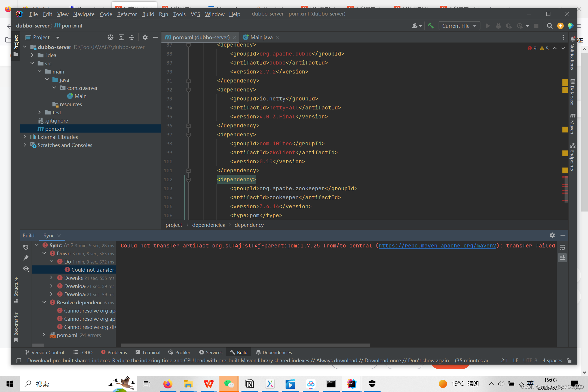Click Collapse All icon in Project panel
This screenshot has width=588, height=392.
[132, 37]
